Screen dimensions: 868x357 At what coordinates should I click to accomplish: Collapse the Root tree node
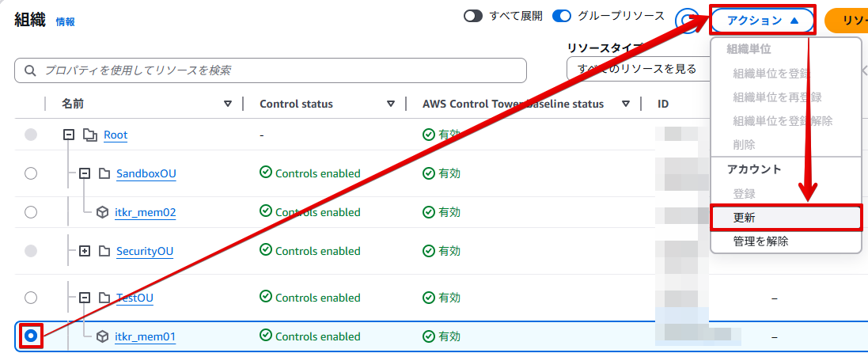point(69,135)
